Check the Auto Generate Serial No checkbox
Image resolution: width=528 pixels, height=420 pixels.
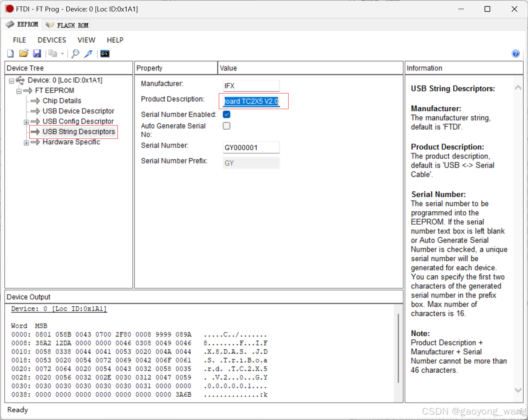pyautogui.click(x=226, y=126)
